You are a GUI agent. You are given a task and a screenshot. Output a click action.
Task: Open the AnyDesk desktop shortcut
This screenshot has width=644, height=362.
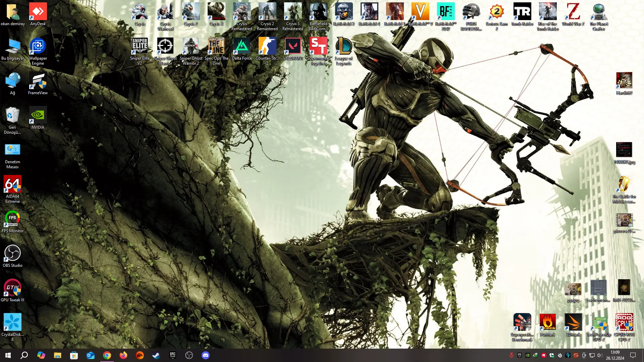coord(38,14)
